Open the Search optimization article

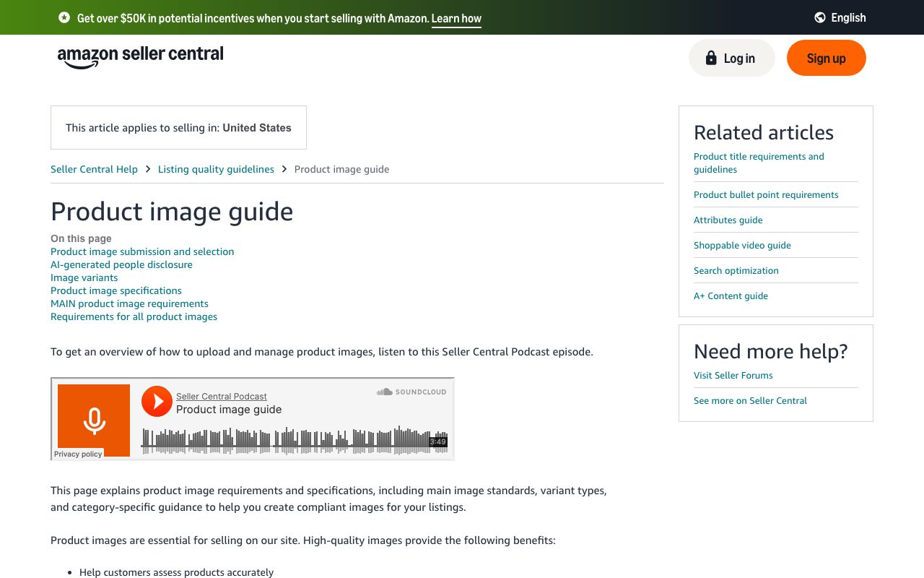tap(736, 270)
